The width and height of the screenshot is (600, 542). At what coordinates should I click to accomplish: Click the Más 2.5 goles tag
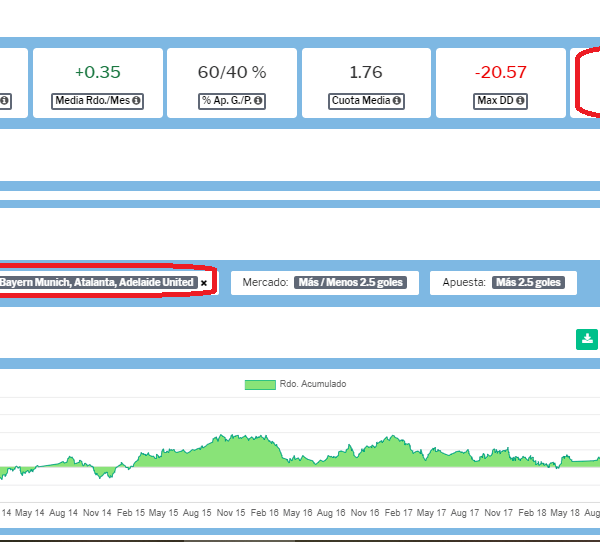click(x=530, y=283)
